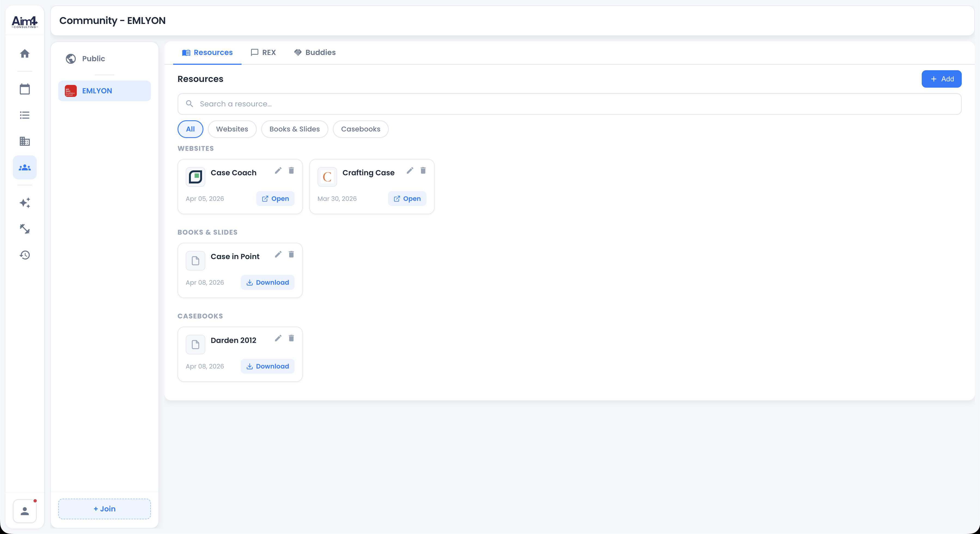Open the AI sparkles icon in the sidebar
The width and height of the screenshot is (980, 534).
25,203
